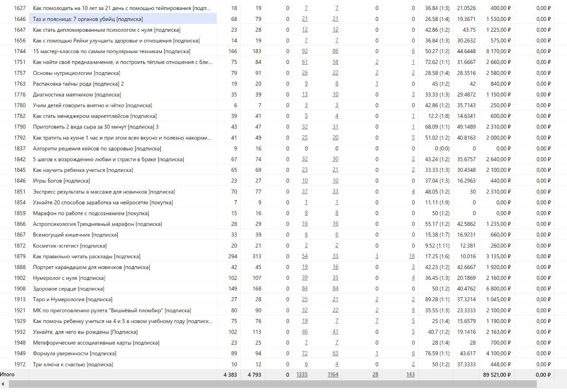Select the ID cell 1656
Viewport: 567px width, 392px height.
pyautogui.click(x=20, y=41)
